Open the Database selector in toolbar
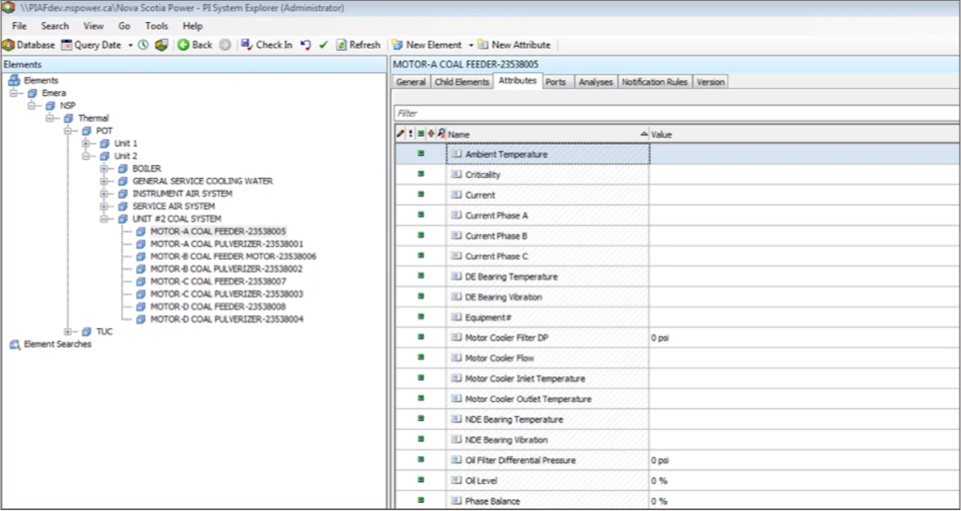 pos(28,45)
